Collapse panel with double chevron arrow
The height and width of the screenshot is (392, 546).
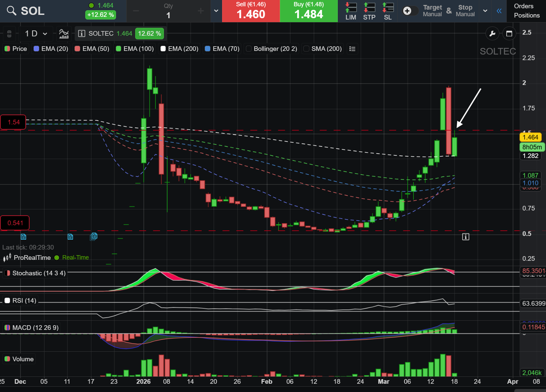(499, 11)
